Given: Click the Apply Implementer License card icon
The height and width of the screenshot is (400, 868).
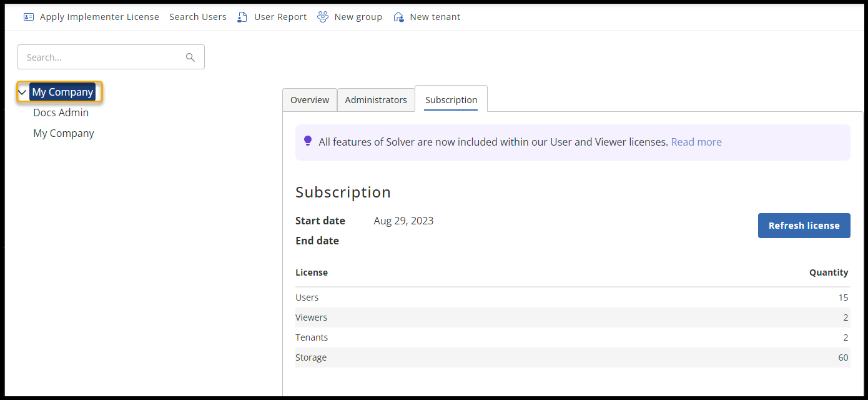Looking at the screenshot, I should 29,17.
